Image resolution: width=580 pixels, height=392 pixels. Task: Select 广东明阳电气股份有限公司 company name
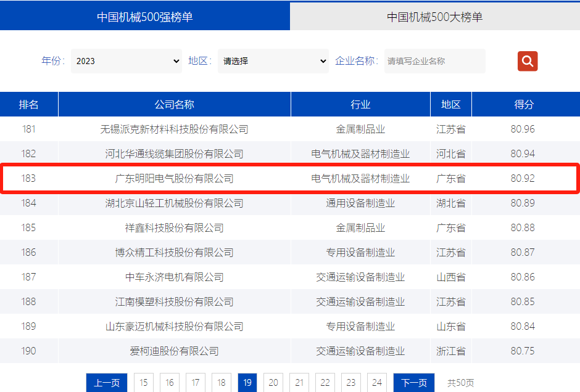coord(174,179)
